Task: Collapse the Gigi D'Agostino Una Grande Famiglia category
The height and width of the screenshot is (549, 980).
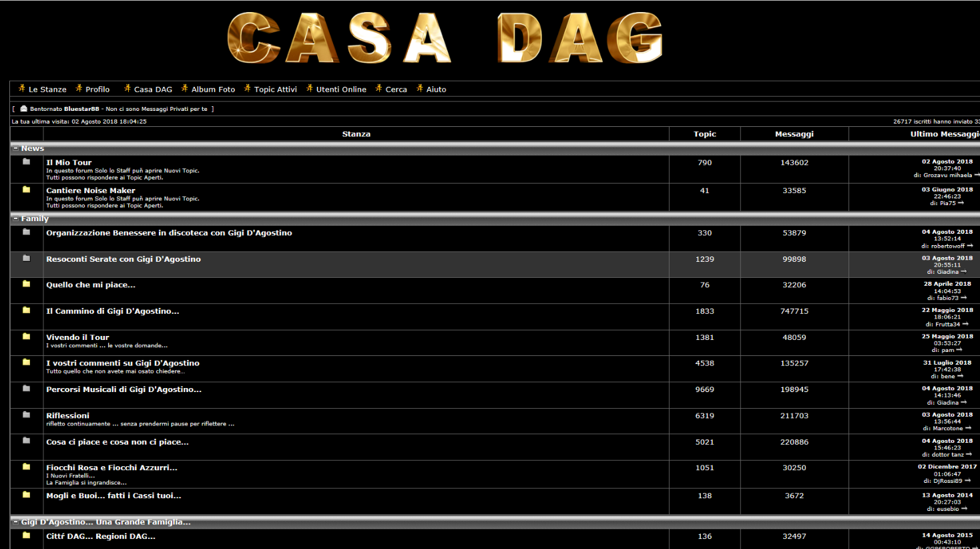Action: 15,522
